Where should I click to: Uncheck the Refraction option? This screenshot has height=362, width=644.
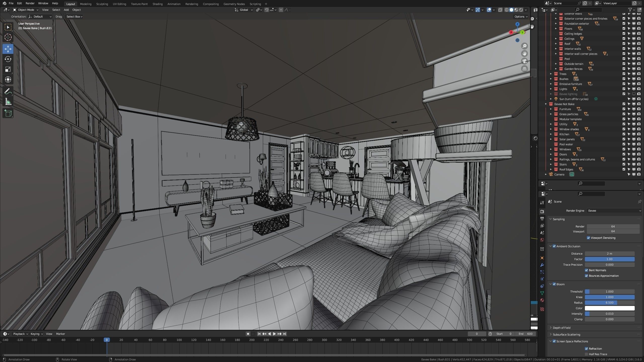pos(586,349)
